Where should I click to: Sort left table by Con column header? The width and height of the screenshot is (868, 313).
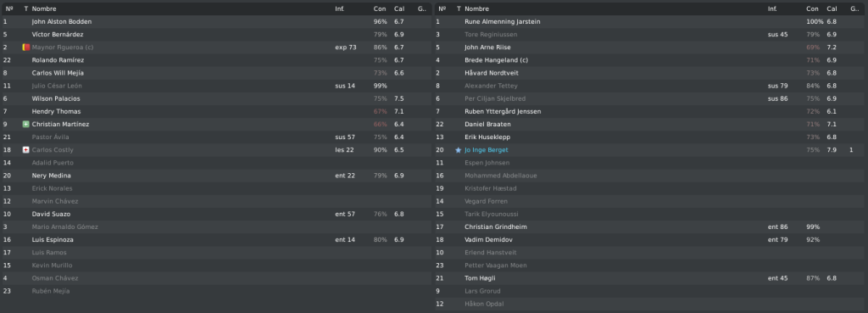380,8
